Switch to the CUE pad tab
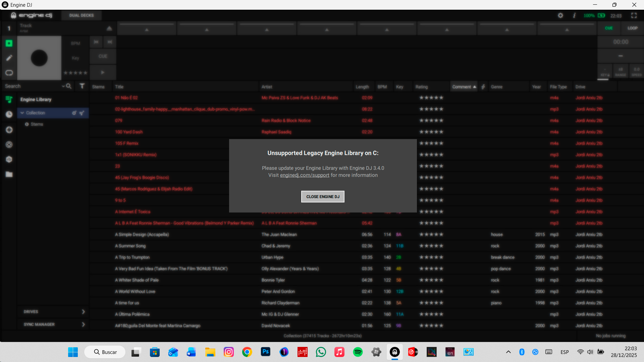This screenshot has width=644, height=362. (x=609, y=28)
